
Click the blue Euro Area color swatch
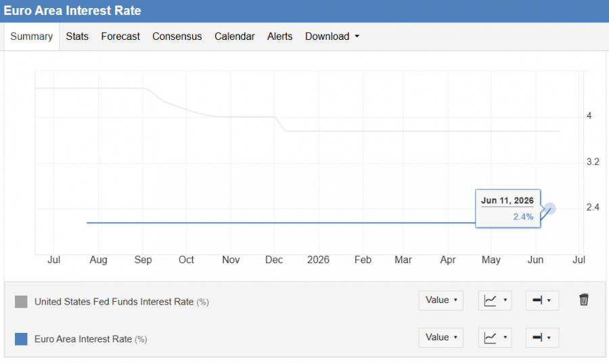pyautogui.click(x=21, y=339)
